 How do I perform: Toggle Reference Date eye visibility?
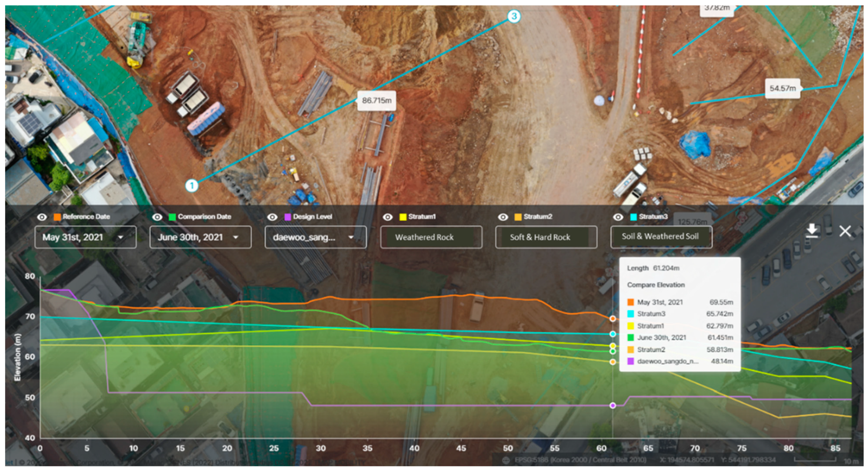[x=42, y=217]
